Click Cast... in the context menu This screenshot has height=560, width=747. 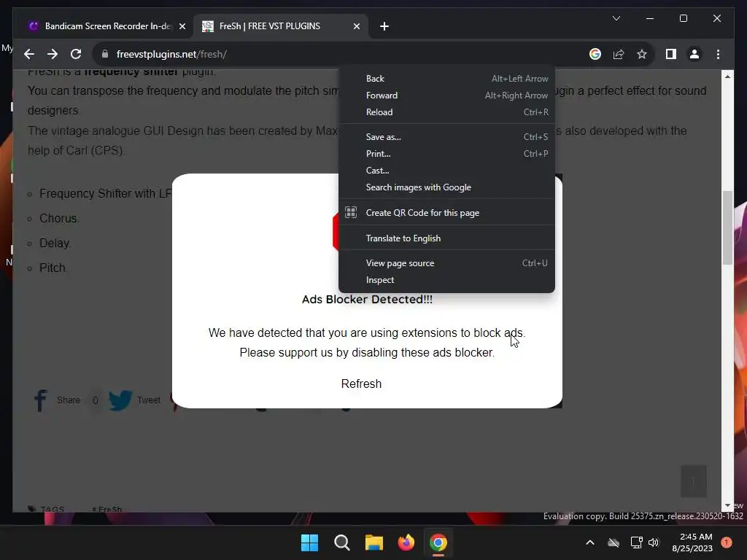pyautogui.click(x=446, y=171)
